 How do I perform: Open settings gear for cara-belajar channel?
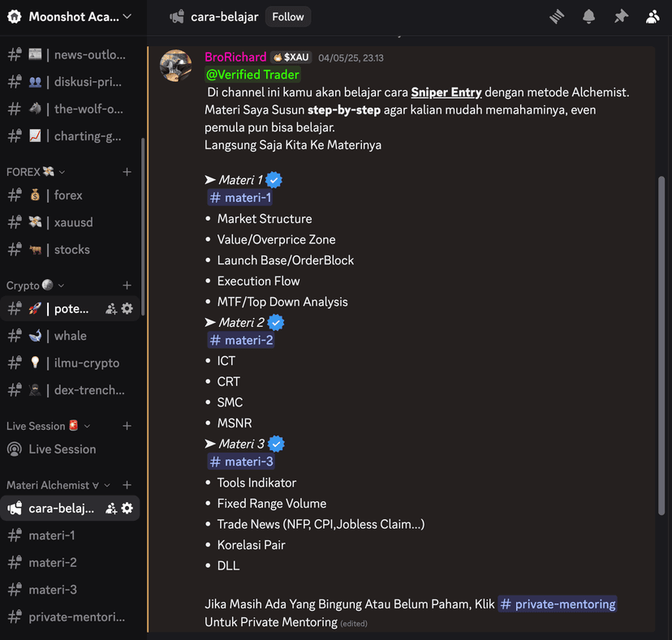tap(127, 509)
